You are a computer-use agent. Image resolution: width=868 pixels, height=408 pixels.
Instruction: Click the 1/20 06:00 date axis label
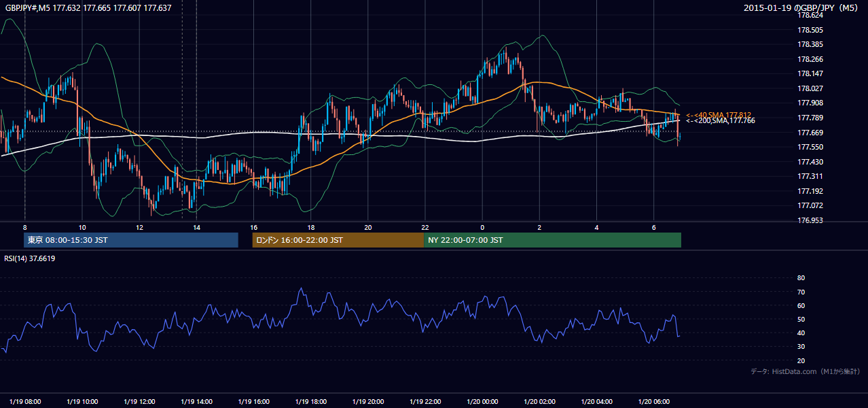click(x=653, y=402)
